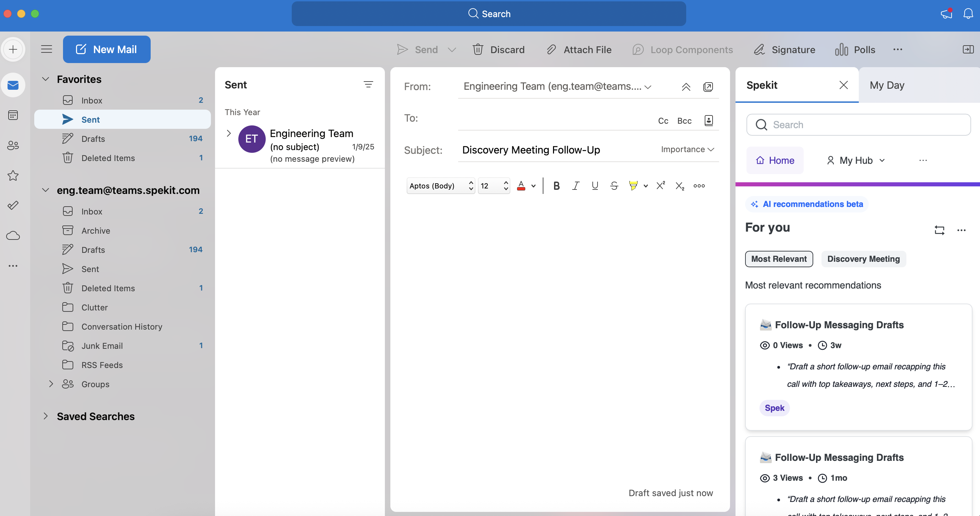
Task: Click the notifications bell icon
Action: (x=968, y=14)
